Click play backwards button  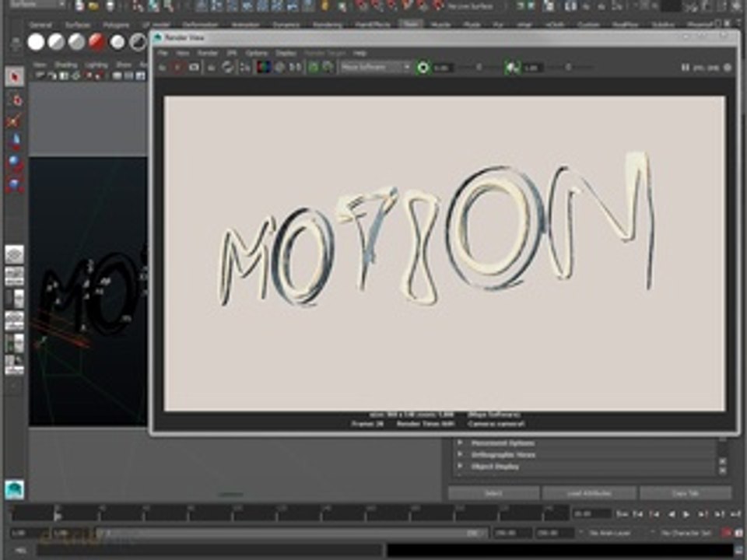click(x=672, y=514)
